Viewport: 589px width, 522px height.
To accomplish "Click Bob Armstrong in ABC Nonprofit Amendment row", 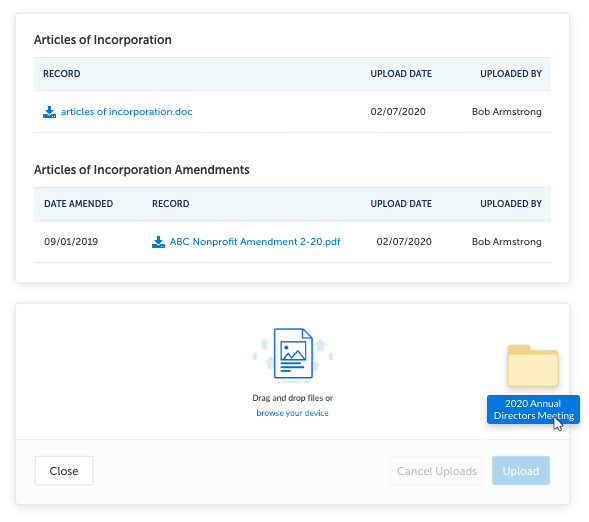I will [x=506, y=241].
